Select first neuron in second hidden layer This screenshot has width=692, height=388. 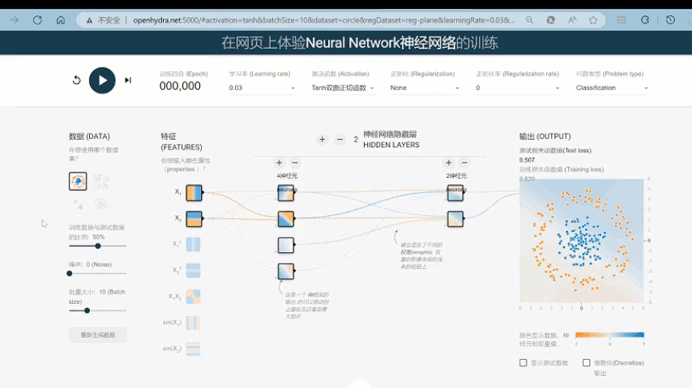(x=455, y=193)
